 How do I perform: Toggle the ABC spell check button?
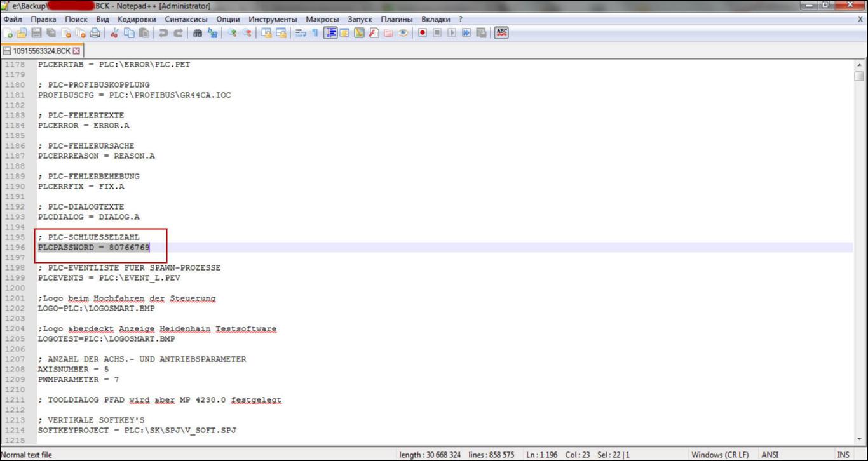coord(501,32)
